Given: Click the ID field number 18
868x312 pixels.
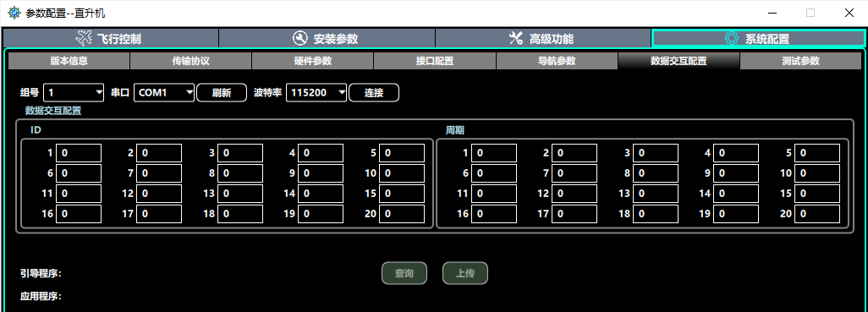Looking at the screenshot, I should [239, 215].
